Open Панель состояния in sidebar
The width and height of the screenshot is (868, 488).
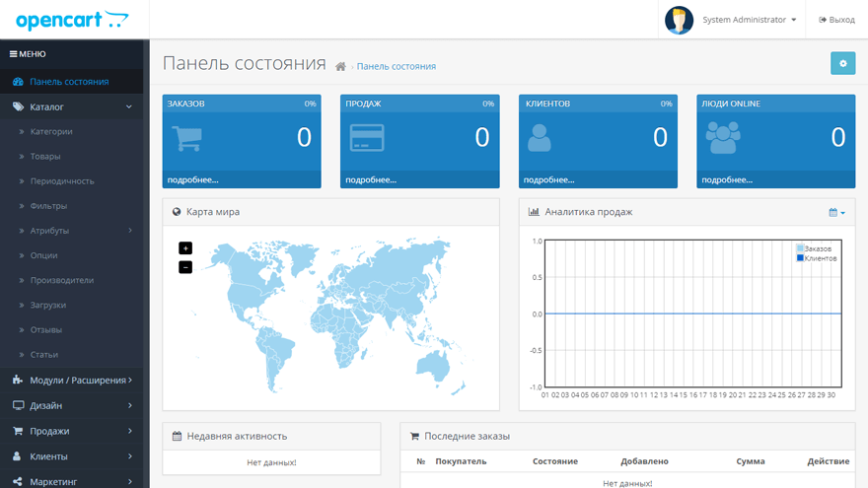(71, 81)
